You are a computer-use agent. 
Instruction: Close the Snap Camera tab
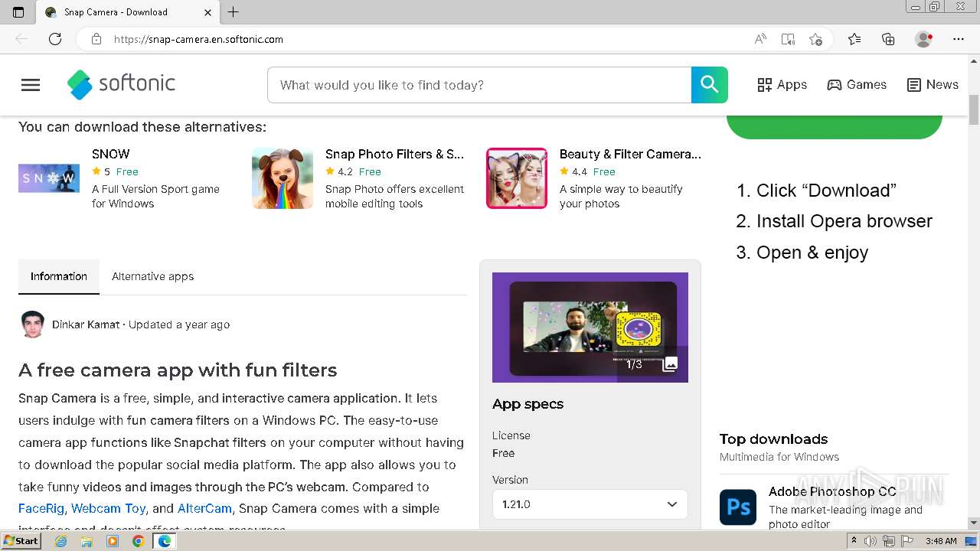tap(208, 12)
